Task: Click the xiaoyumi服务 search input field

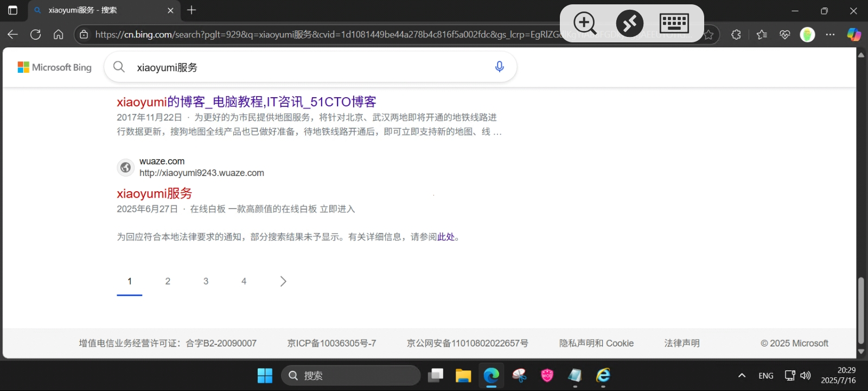Action: click(309, 67)
